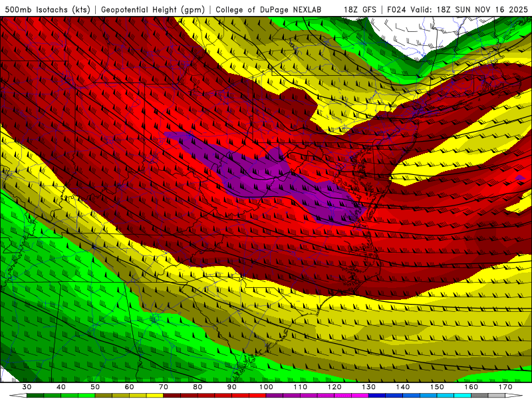
Task: Click the 70 label on the color scale
Action: 164,387
